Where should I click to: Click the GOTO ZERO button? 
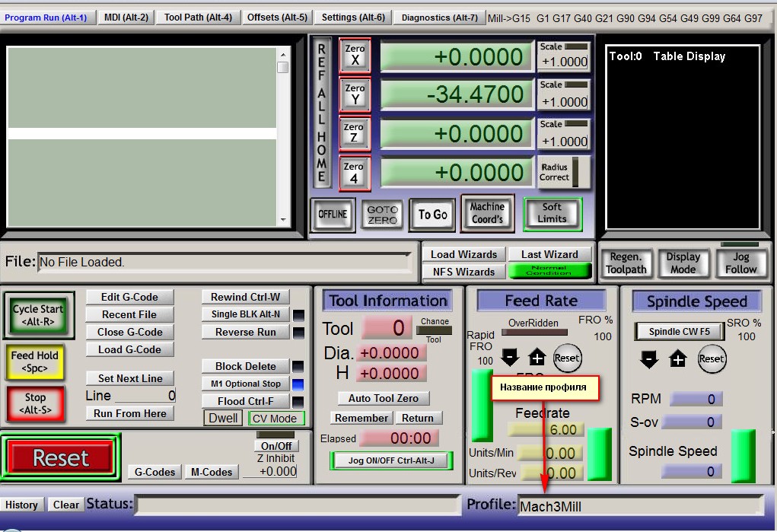pyautogui.click(x=382, y=215)
